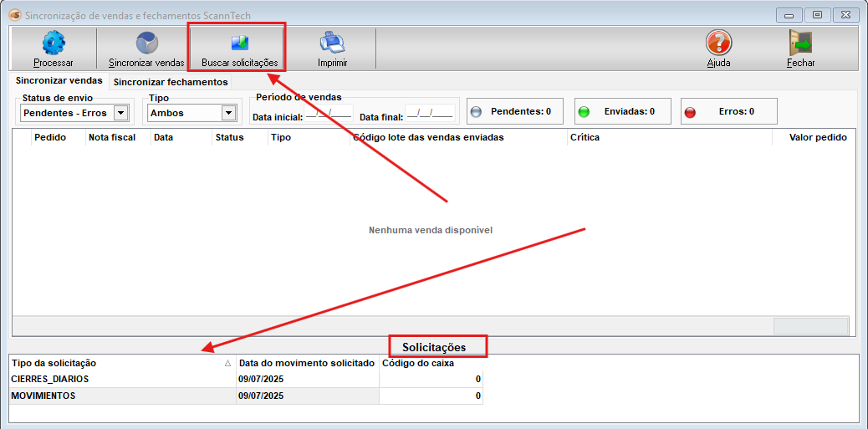Click the Sincronizar vendas toolbar icon
The image size is (868, 429).
click(x=146, y=43)
